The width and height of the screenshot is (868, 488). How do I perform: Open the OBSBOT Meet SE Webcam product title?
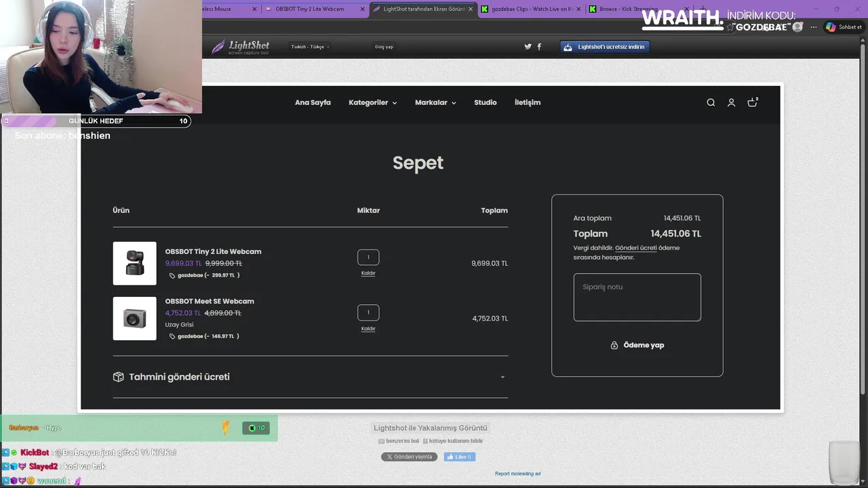(210, 301)
